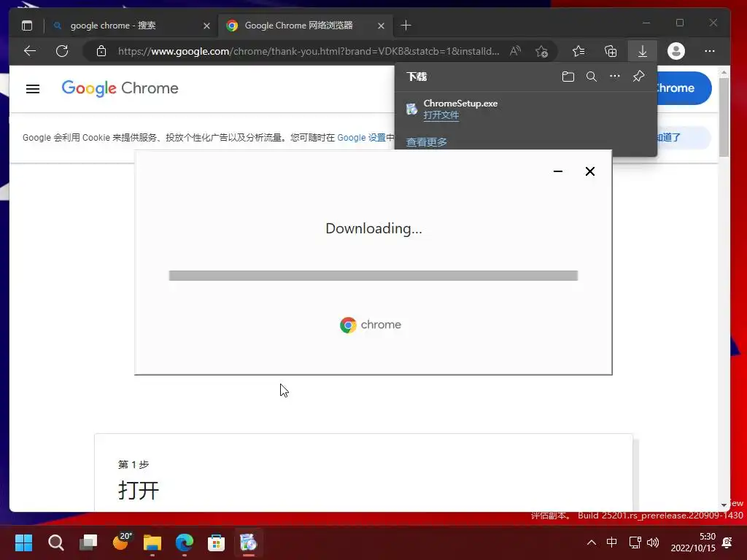Screen dimensions: 747x560
Task: Click the blue Chrome download button
Action: (684, 88)
